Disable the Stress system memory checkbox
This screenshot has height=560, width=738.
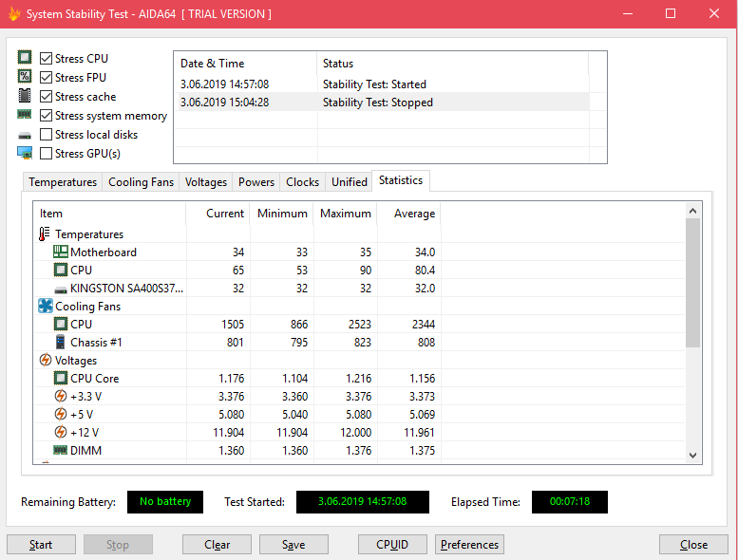46,115
